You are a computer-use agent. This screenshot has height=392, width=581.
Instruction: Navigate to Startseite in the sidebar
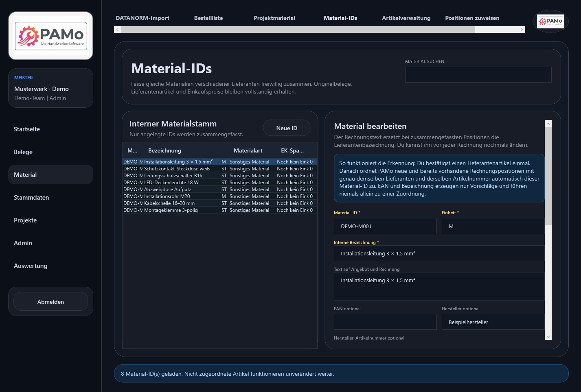click(x=50, y=129)
